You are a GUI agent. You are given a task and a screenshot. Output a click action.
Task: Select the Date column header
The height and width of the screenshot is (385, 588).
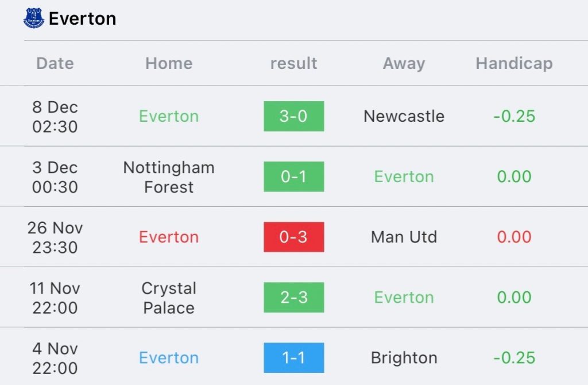[55, 63]
